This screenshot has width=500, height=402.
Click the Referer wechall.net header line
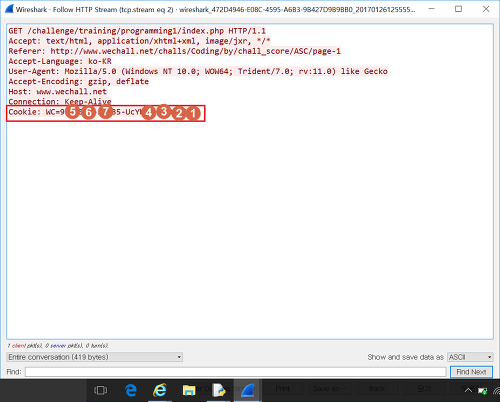pos(174,51)
